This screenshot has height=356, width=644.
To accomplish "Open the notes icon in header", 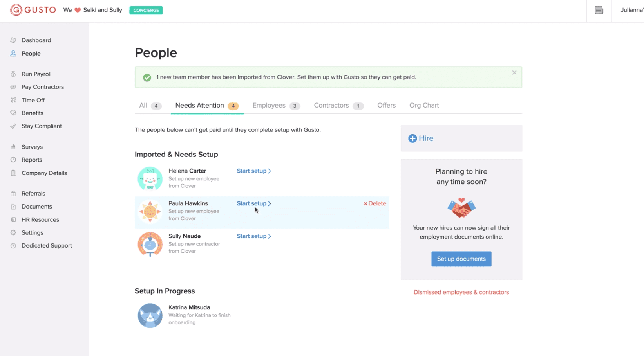I will click(x=599, y=10).
